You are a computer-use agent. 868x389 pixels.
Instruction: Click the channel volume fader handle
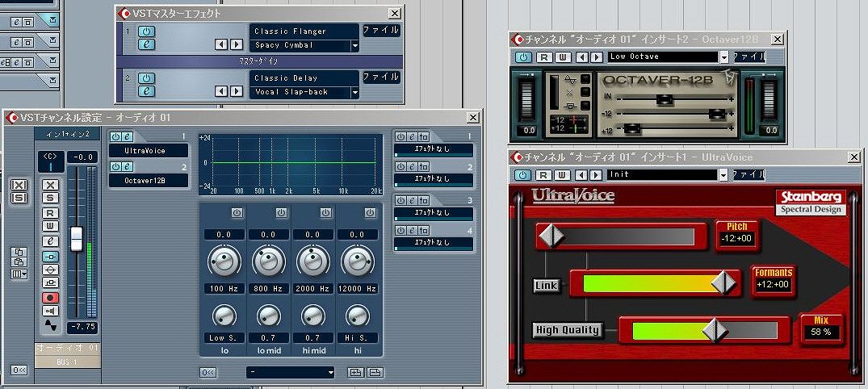click(77, 238)
